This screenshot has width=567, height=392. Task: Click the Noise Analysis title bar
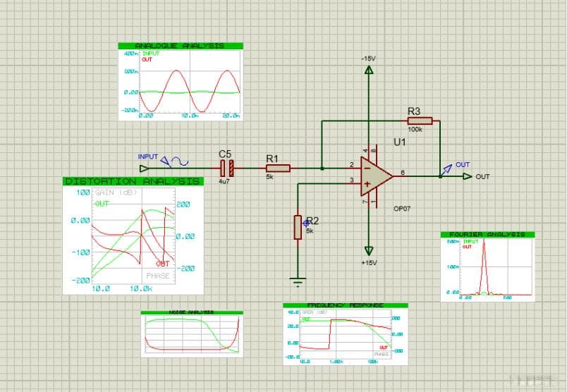click(192, 312)
